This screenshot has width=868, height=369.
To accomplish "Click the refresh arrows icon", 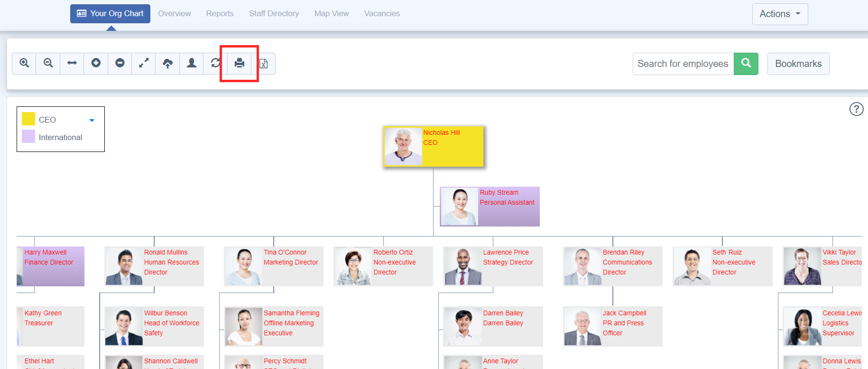I will click(215, 63).
